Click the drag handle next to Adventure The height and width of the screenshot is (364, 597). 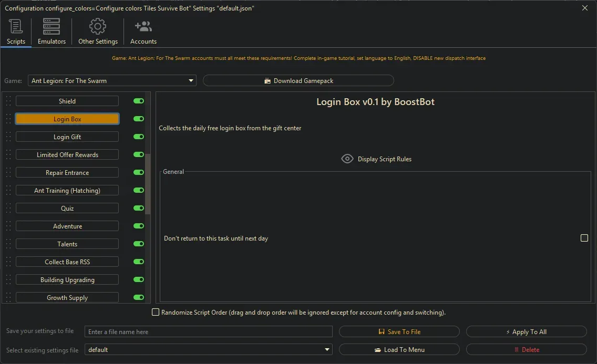pos(8,226)
